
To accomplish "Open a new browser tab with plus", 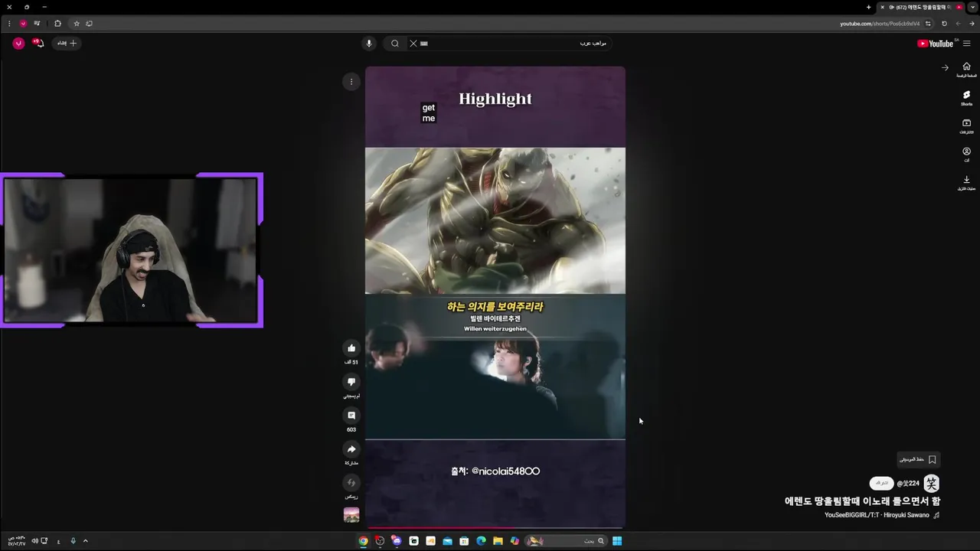I will [868, 7].
